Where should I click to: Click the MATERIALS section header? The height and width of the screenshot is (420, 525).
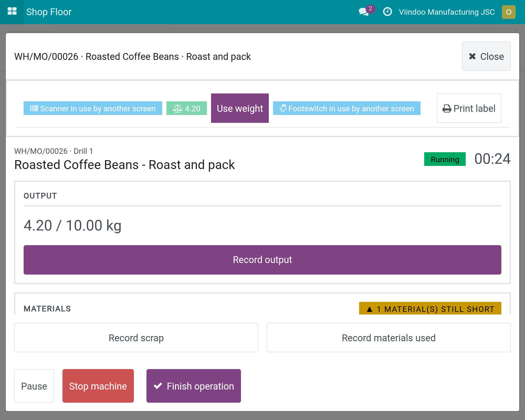(x=47, y=309)
